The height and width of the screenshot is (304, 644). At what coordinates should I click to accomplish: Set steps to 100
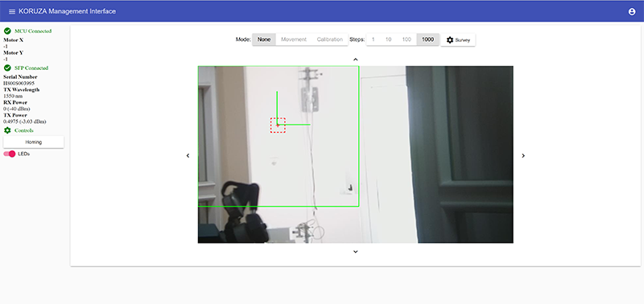[x=407, y=39]
